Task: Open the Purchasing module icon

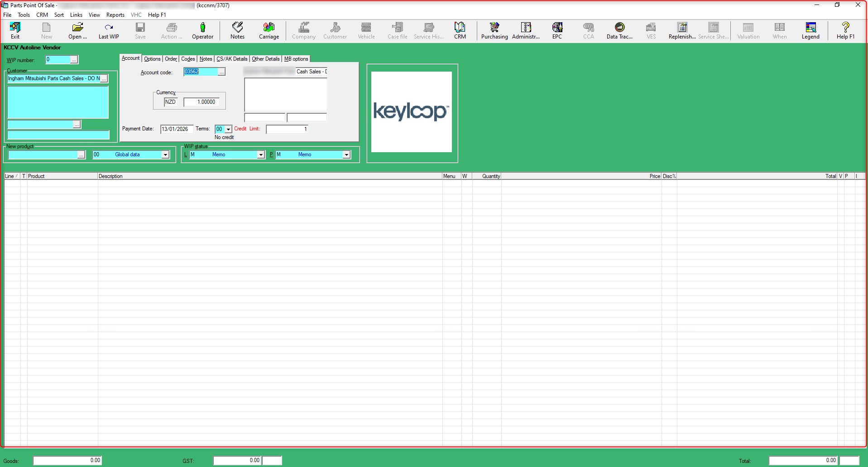Action: pyautogui.click(x=494, y=31)
